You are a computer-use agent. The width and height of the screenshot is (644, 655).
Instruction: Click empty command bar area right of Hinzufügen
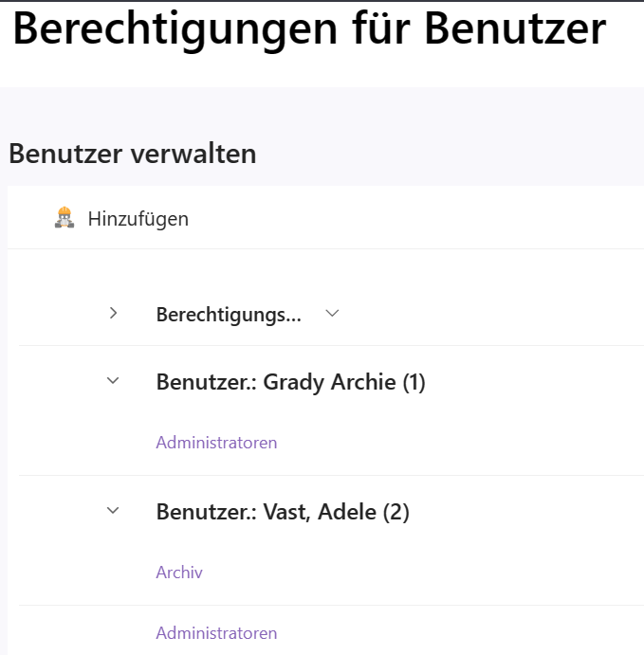click(x=418, y=218)
